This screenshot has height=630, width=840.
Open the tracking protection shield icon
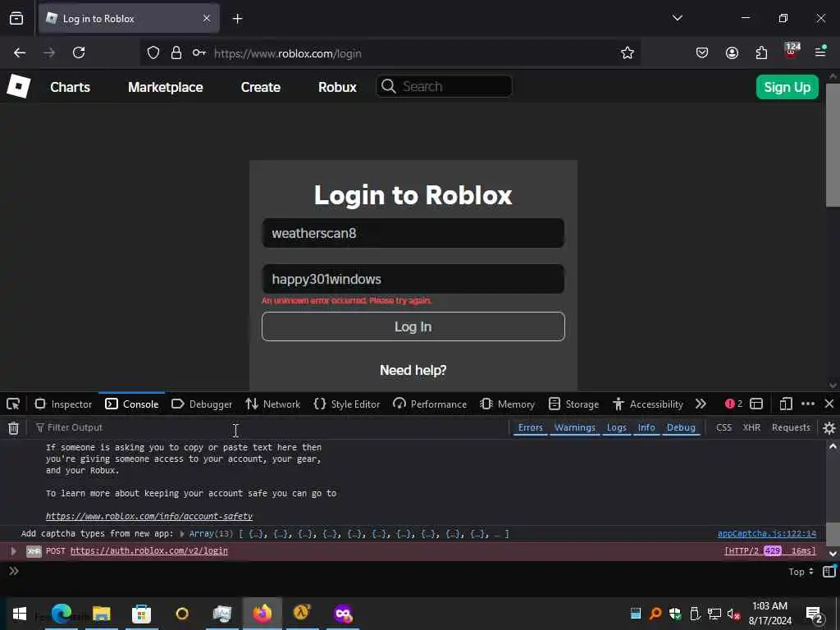click(x=153, y=53)
